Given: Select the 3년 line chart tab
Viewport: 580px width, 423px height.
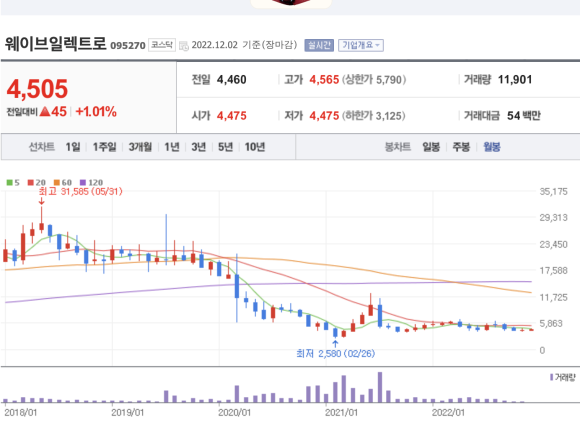Looking at the screenshot, I should click(199, 147).
